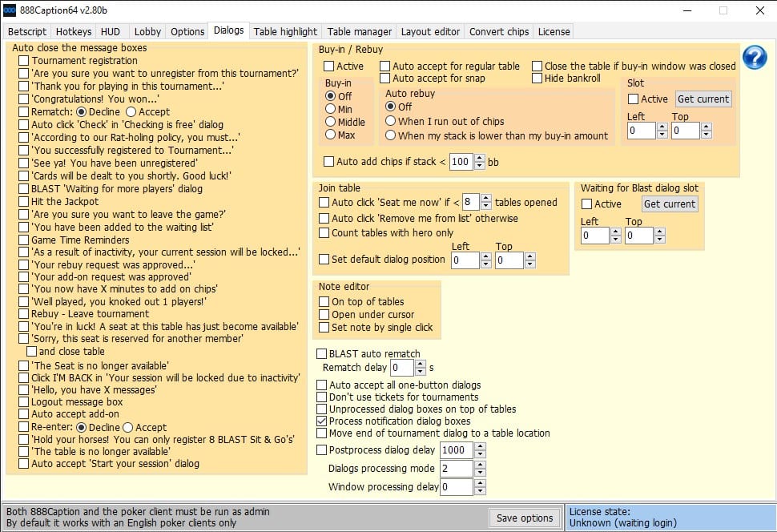Click the 888Caption app icon in title bar
Screen dimensions: 777x532
(10, 10)
